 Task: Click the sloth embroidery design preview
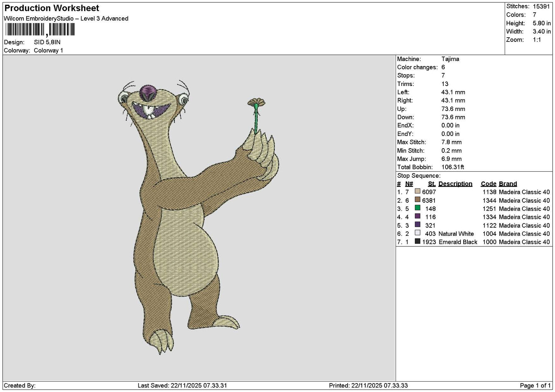pos(199,217)
